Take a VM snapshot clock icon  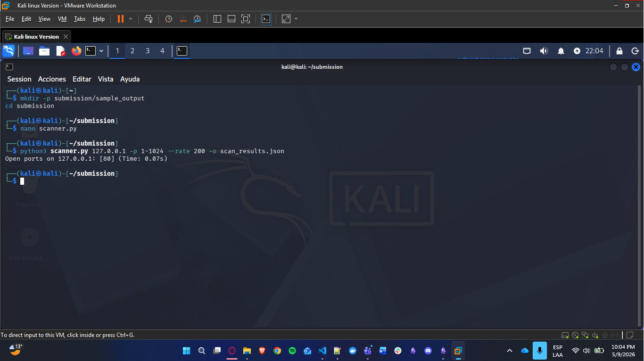click(169, 19)
